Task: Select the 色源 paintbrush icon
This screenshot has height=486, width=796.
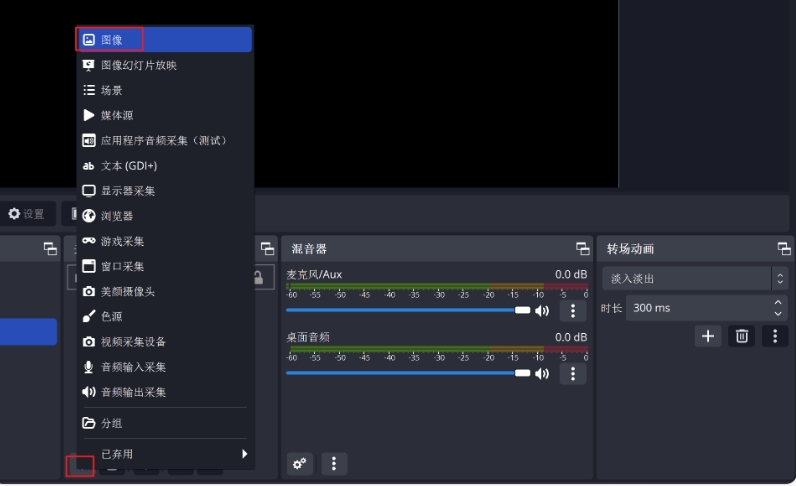Action: tap(89, 317)
